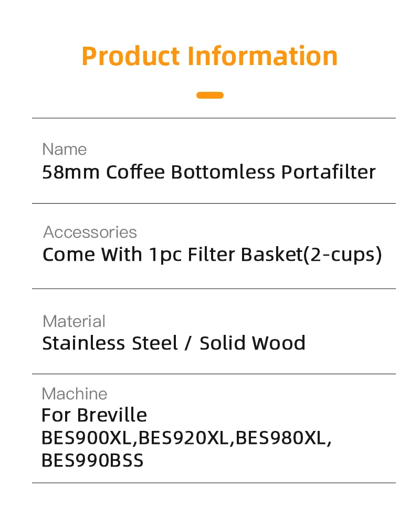Click the word Information in the heading
Image resolution: width=420 pixels, height=507 pixels.
pyautogui.click(x=262, y=56)
